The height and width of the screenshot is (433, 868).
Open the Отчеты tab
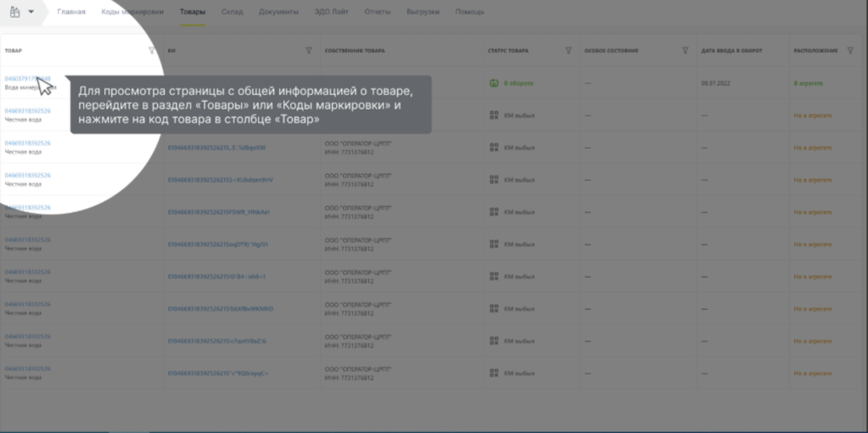378,12
